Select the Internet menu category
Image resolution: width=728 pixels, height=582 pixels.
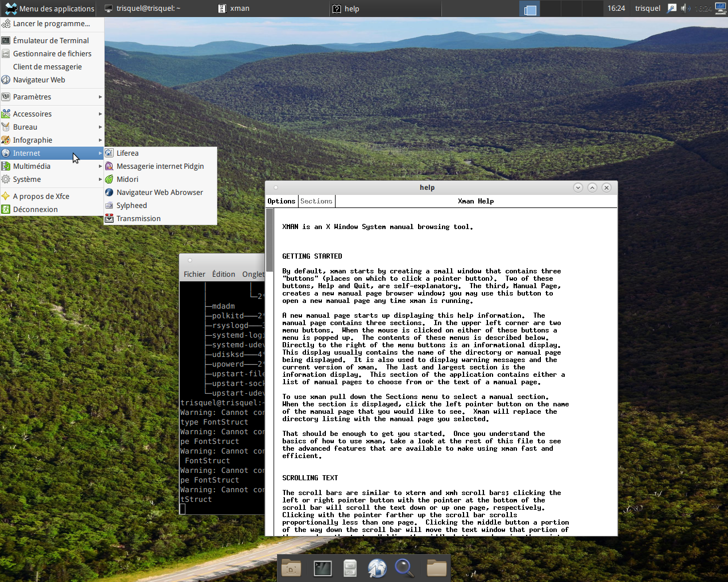tap(52, 153)
